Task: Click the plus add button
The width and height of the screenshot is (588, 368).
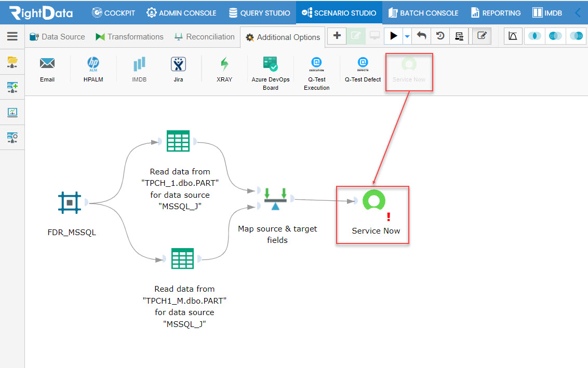Action: click(x=337, y=36)
